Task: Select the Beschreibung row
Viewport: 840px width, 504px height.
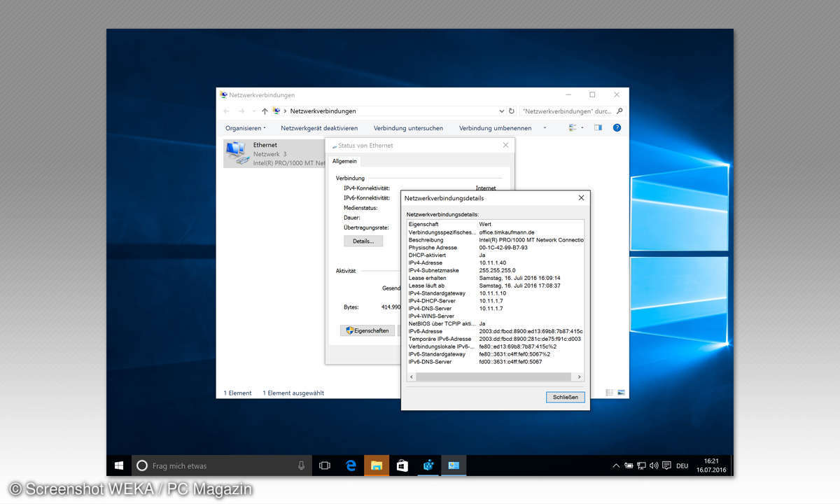Action: tap(496, 239)
